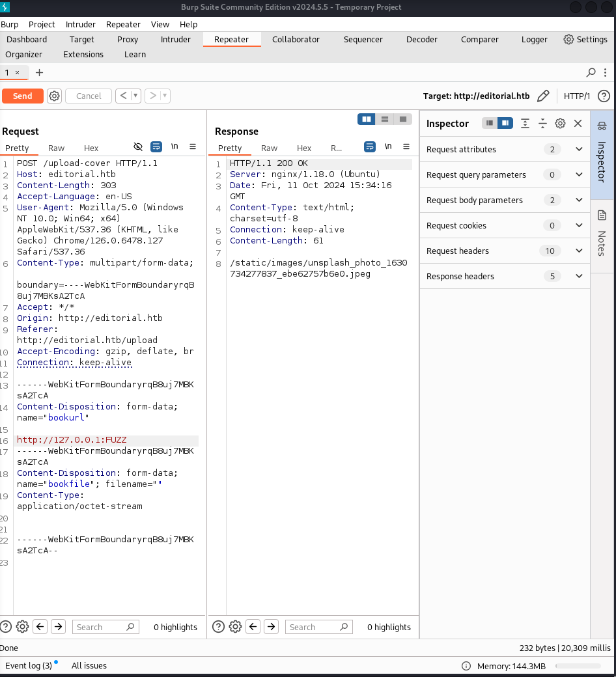Select combined tabbed layout view
Viewport: 616px width, 677px height.
402,119
